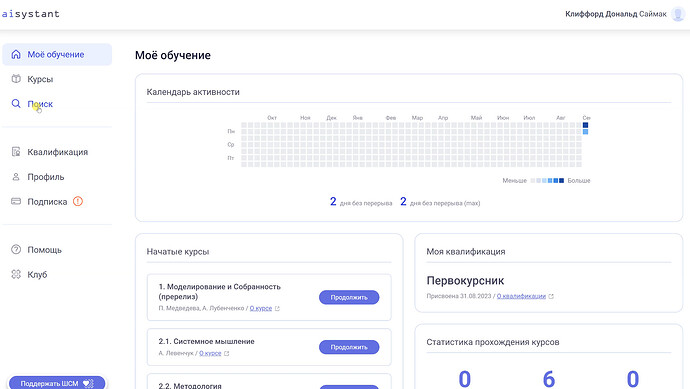The width and height of the screenshot is (690, 389).
Task: Click the person icon next to Профиль
Action: tap(16, 177)
